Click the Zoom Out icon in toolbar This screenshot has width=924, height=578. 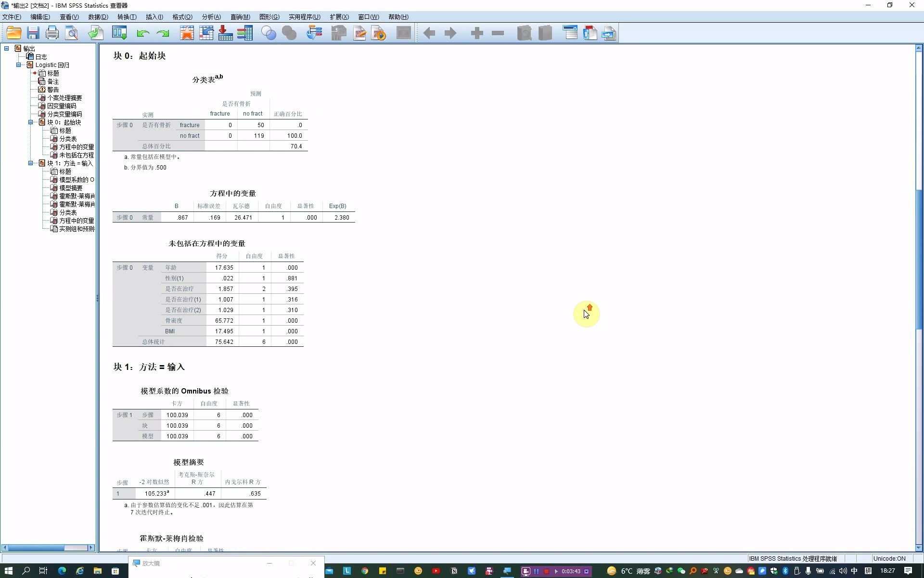[x=498, y=33]
